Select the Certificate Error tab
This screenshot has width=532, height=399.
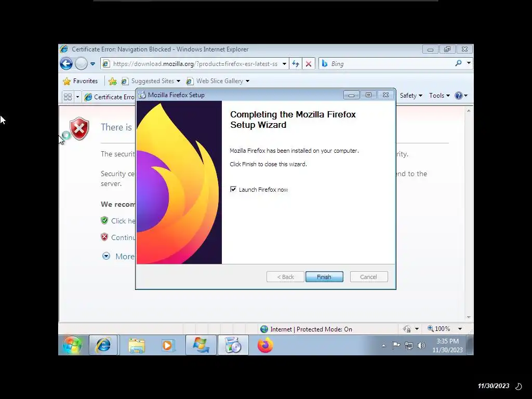click(x=109, y=97)
